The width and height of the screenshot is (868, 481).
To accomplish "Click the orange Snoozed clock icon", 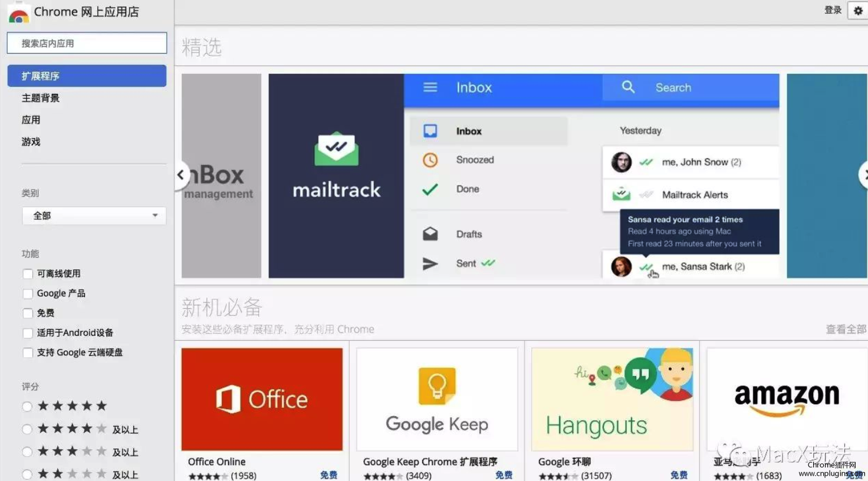I will [x=430, y=160].
